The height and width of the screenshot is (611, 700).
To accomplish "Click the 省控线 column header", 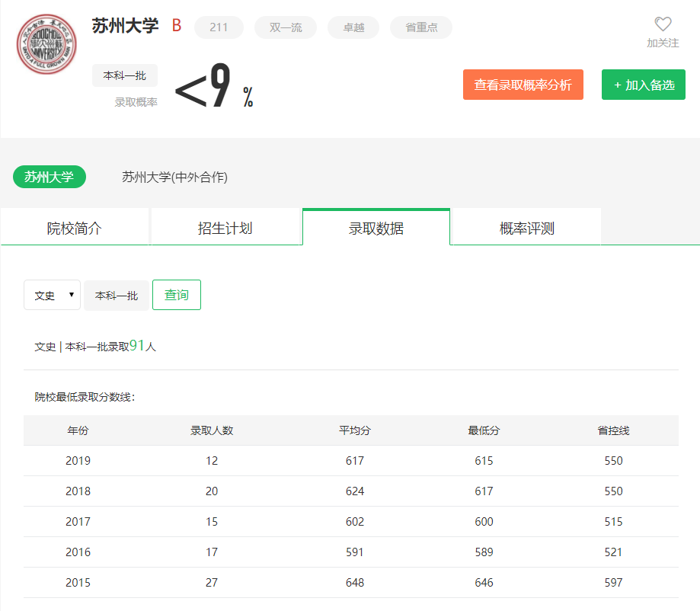I will [x=613, y=430].
